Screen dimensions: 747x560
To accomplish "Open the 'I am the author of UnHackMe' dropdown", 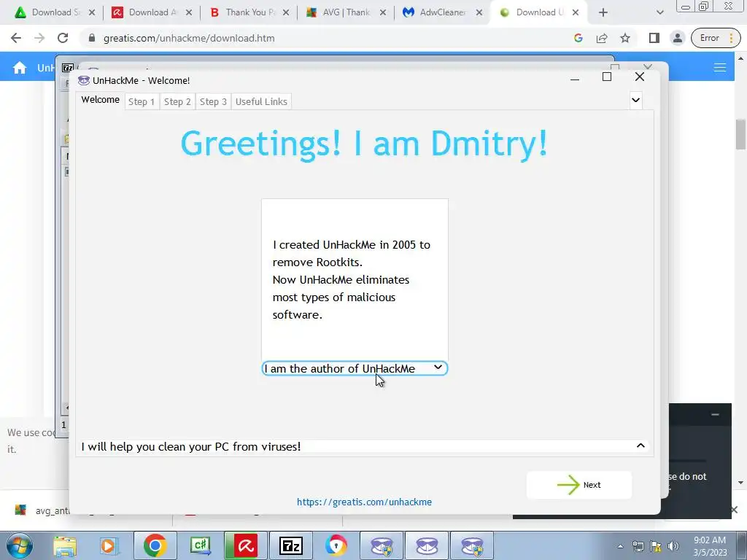I will (x=355, y=368).
